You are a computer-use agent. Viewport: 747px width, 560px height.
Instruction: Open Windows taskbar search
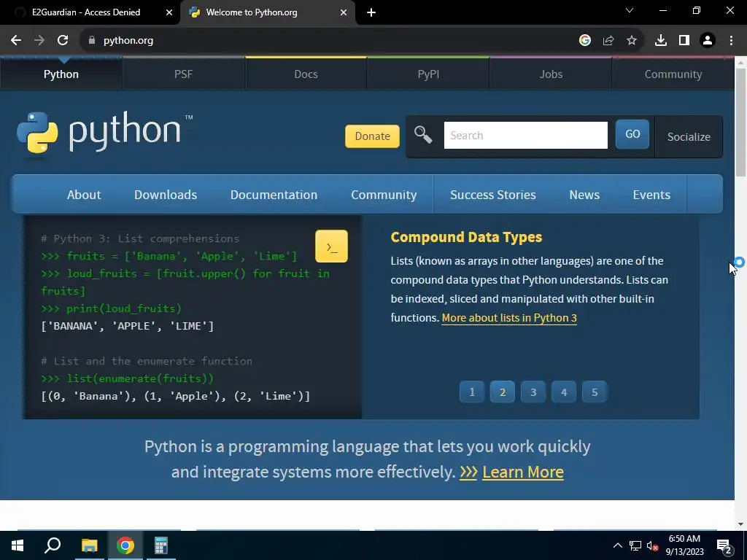(53, 545)
